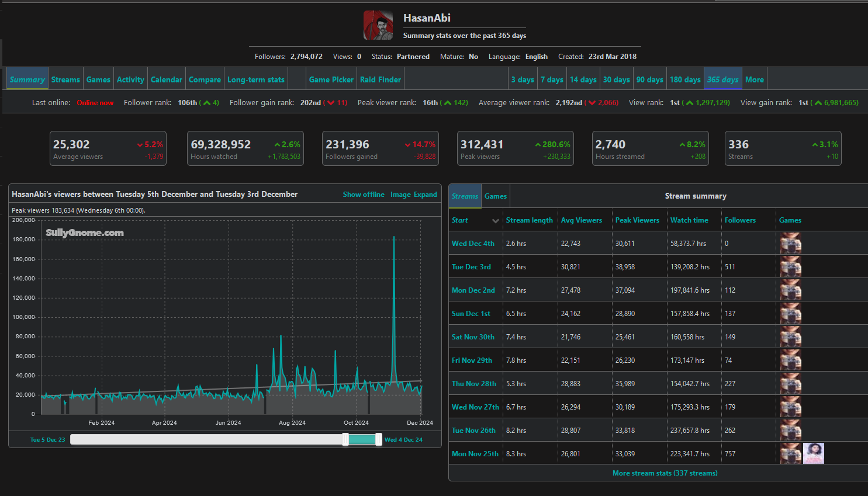Click Expand link on viewers chart
This screenshot has width=868, height=496.
pos(426,195)
